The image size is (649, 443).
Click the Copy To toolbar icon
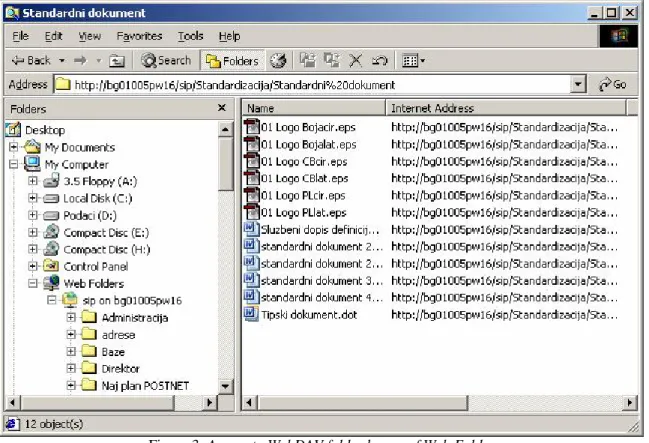tap(332, 60)
